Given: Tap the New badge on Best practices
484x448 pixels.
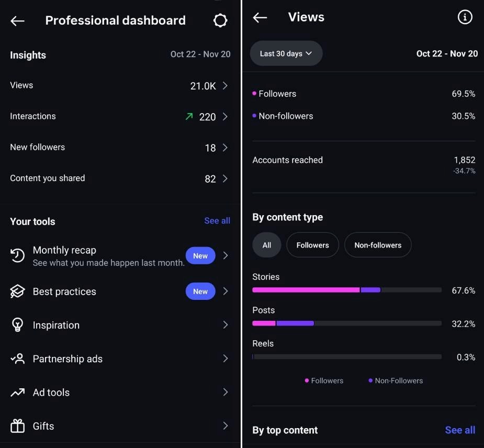Looking at the screenshot, I should click(x=200, y=291).
